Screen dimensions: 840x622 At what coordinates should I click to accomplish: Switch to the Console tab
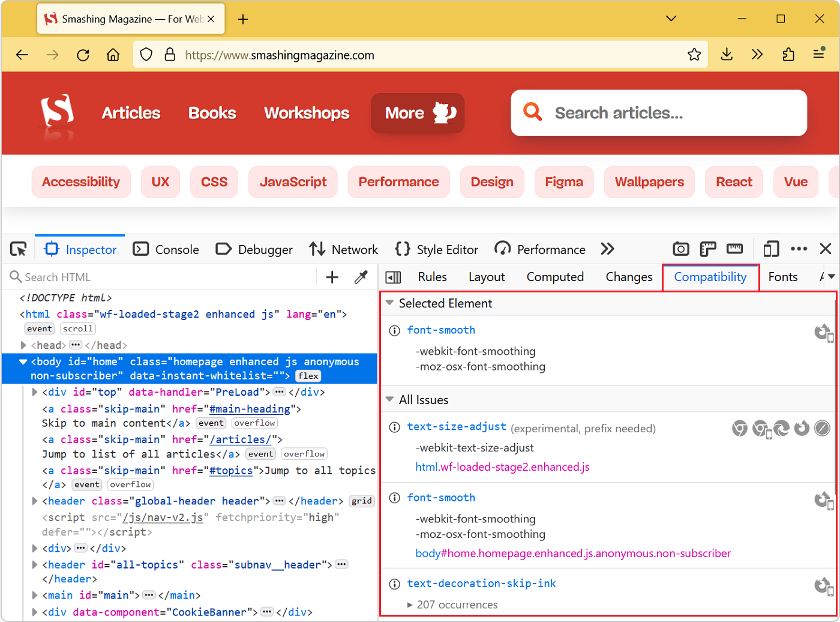(x=166, y=249)
